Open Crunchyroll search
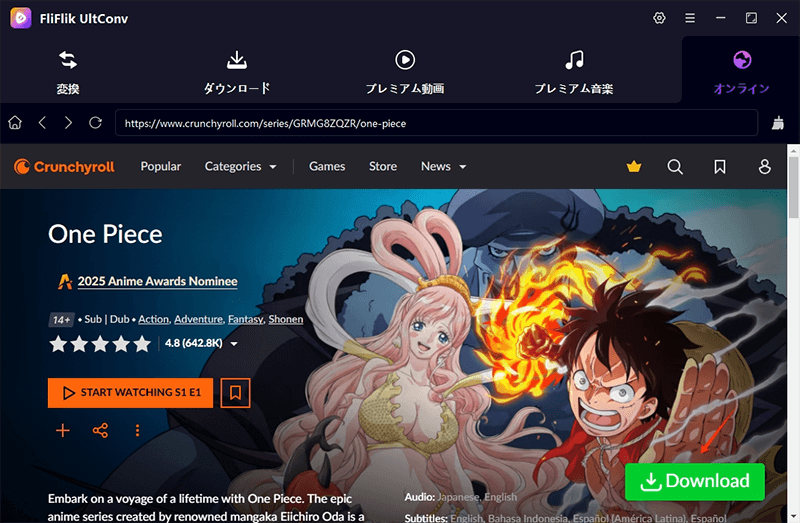This screenshot has width=800, height=523. [x=675, y=166]
